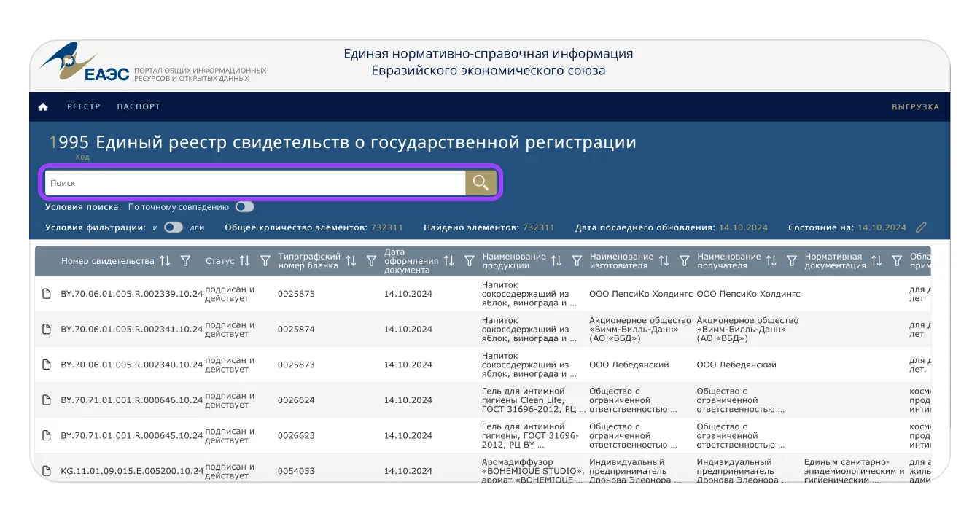This screenshot has width=980, height=522.
Task: Click the pencil icon beside Состояние на date
Action: point(921,227)
